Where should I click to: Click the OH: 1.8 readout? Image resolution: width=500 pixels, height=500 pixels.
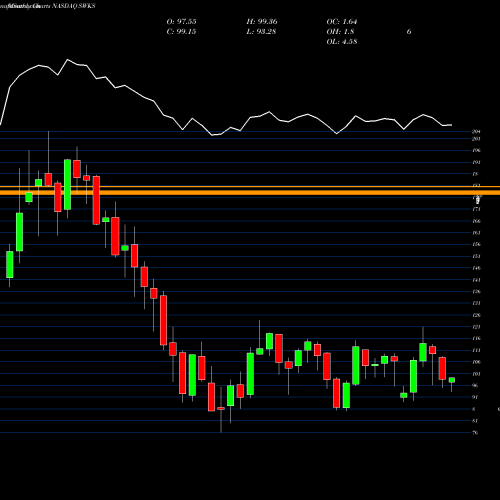pos(340,32)
